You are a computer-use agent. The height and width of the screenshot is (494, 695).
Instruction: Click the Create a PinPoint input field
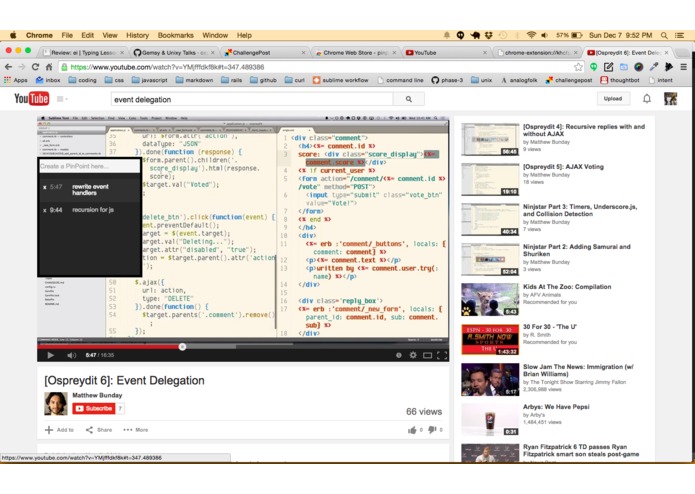coord(89,166)
